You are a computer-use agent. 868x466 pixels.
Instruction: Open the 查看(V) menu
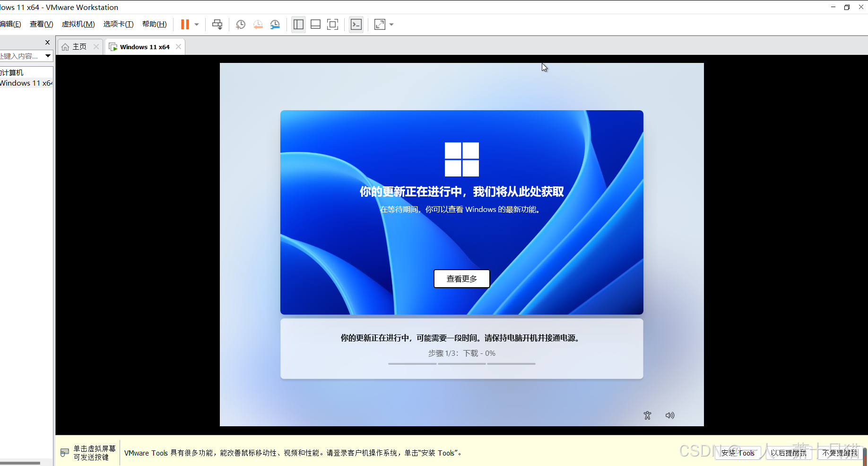41,24
